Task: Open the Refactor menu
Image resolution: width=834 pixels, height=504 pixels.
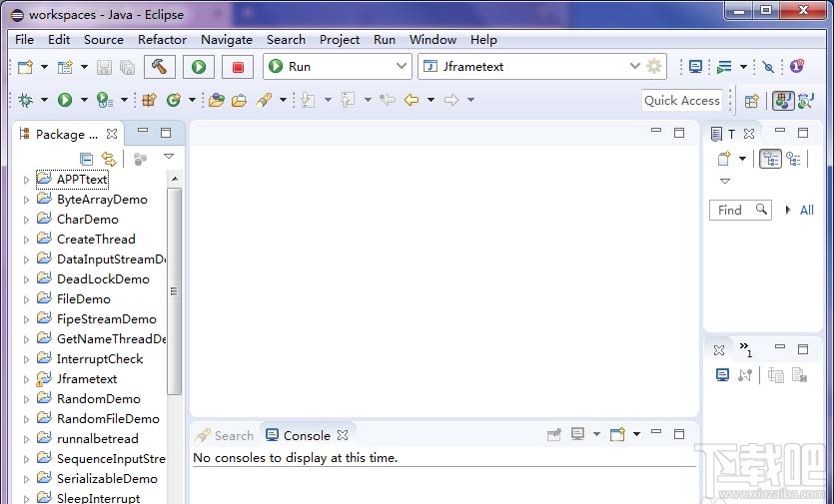Action: point(162,40)
